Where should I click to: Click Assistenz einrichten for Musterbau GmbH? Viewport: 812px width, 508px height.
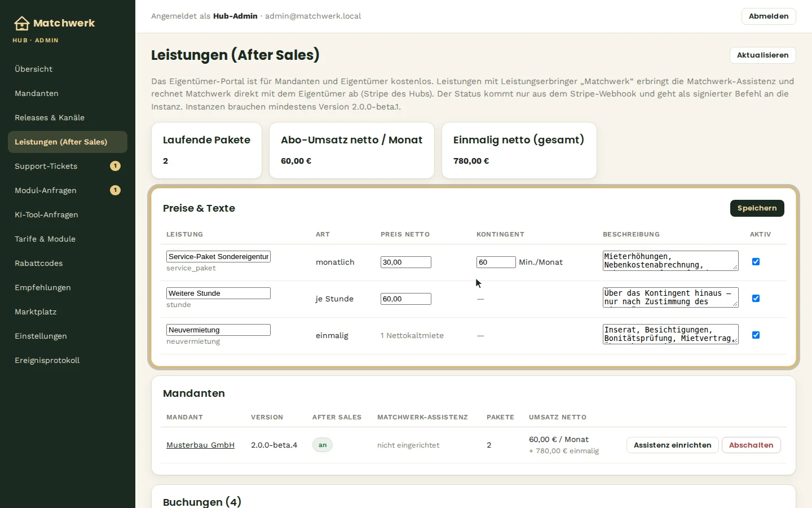coord(673,445)
